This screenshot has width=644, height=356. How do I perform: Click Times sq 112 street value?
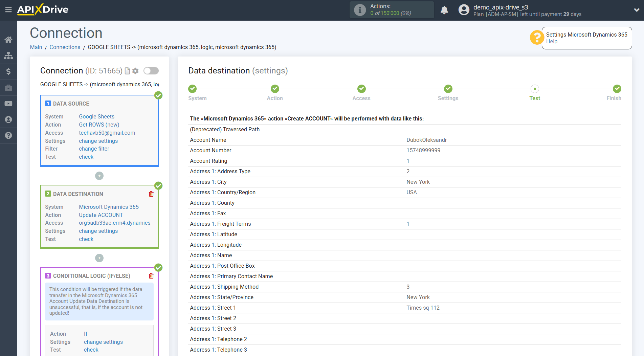(x=423, y=308)
